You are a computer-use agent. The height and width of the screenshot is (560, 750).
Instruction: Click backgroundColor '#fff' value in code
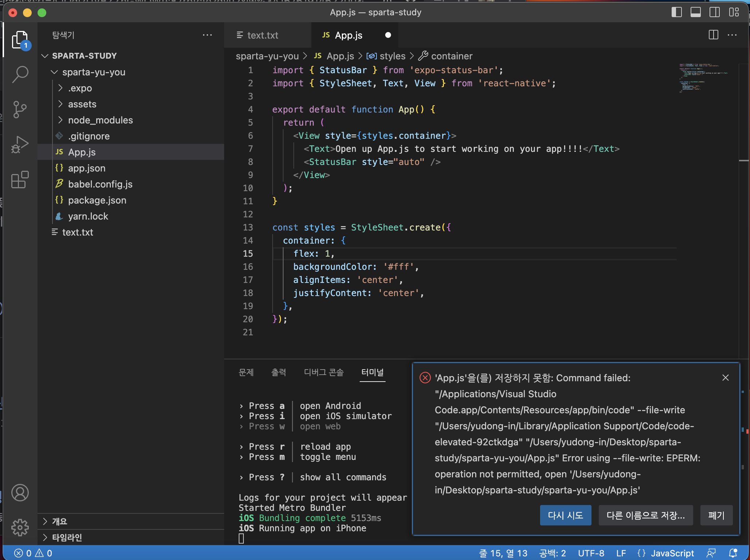399,267
